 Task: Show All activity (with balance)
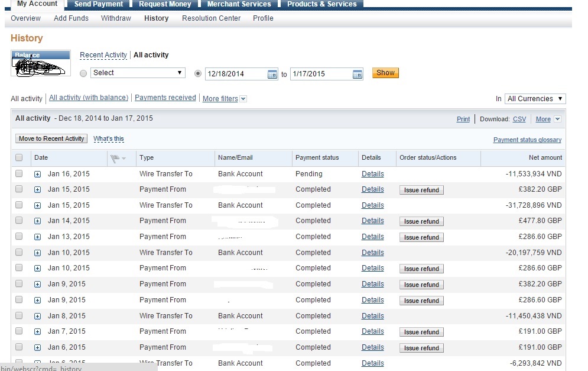click(x=89, y=98)
